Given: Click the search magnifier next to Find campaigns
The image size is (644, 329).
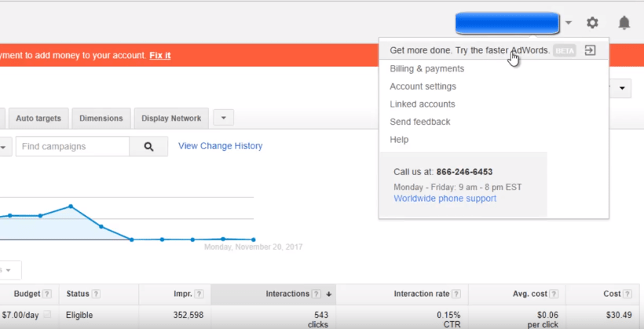Looking at the screenshot, I should (148, 147).
